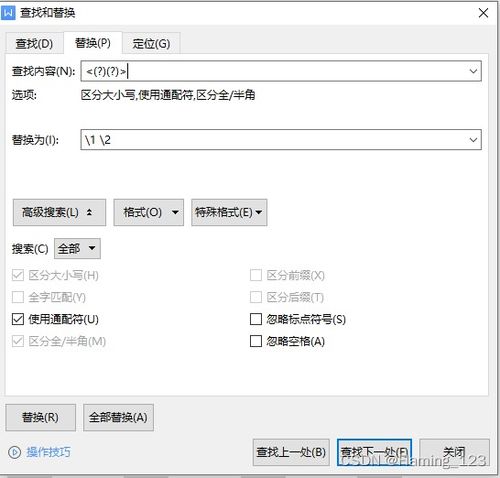The height and width of the screenshot is (478, 500).
Task: Close the 查找和替换 dialog with X
Action: (x=483, y=13)
